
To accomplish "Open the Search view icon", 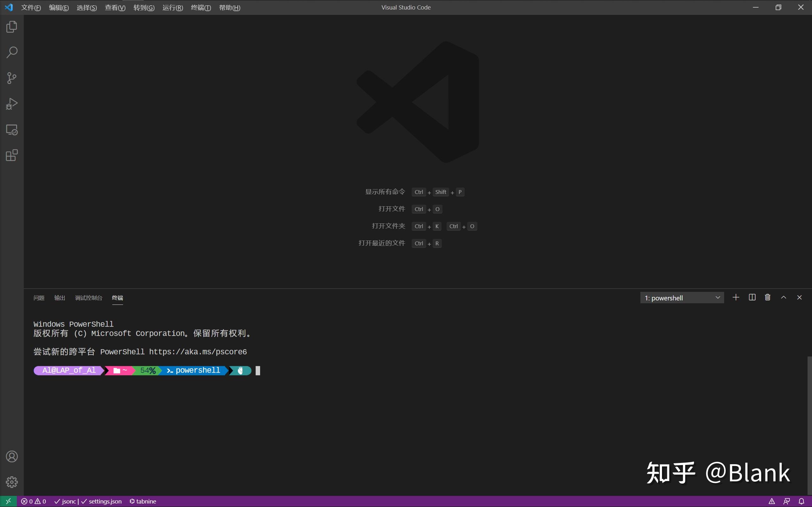I will click(12, 52).
